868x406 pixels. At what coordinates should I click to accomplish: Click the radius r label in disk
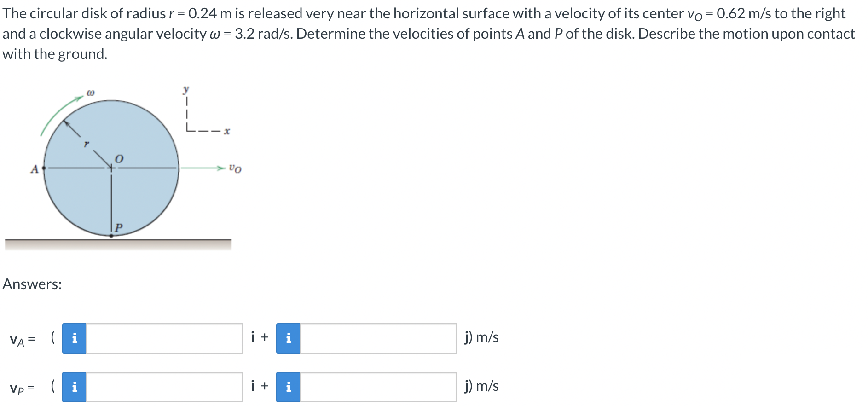click(86, 145)
